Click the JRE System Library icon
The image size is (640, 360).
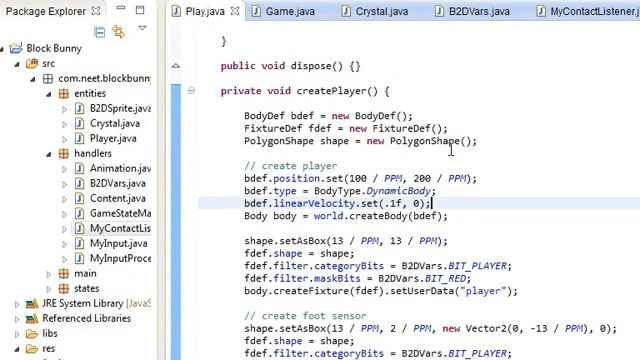point(32,304)
